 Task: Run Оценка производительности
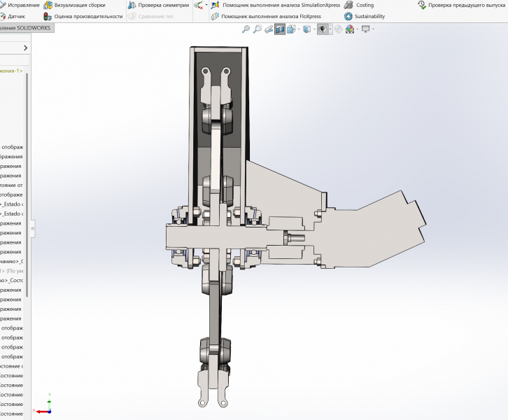point(83,16)
